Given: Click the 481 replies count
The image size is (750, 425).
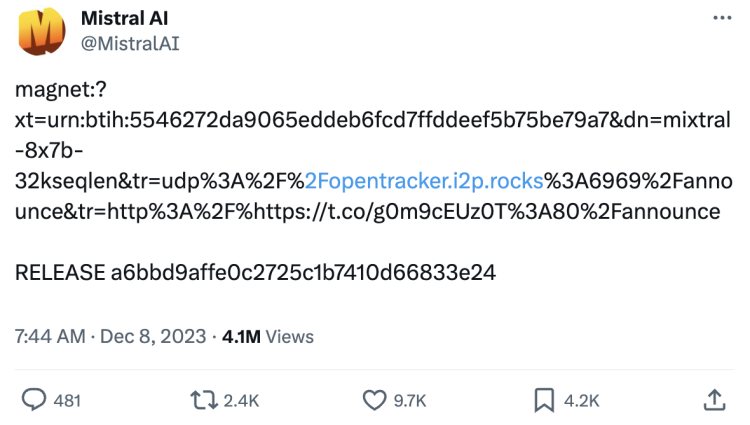Looking at the screenshot, I should [x=67, y=400].
